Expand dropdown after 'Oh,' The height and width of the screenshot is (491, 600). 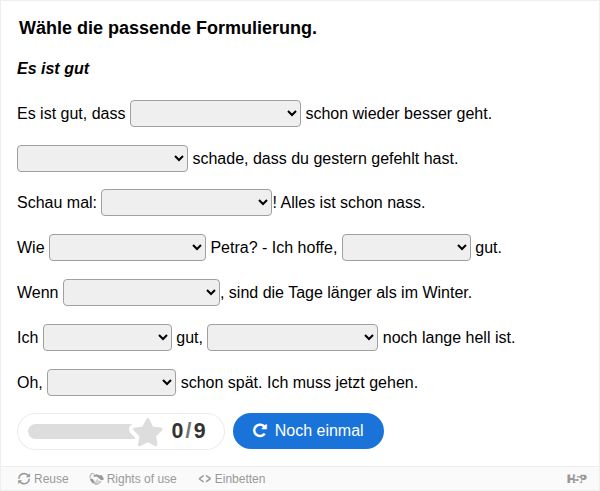111,382
